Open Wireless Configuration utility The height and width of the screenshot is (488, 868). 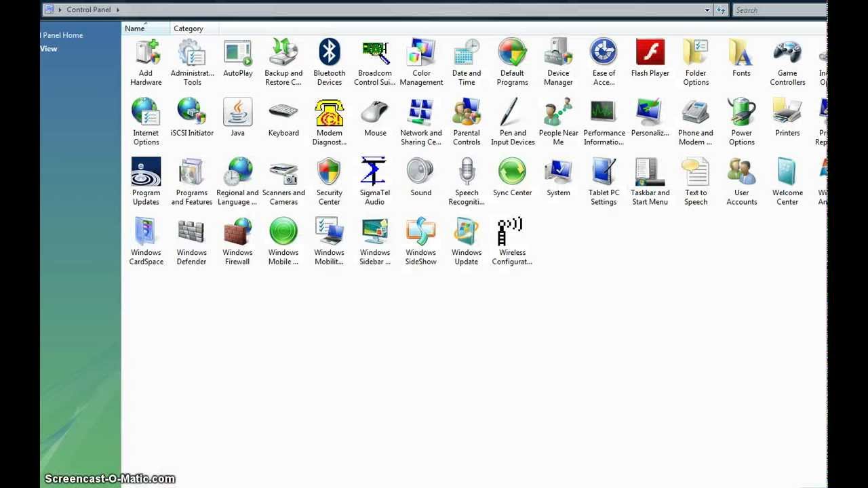pyautogui.click(x=512, y=241)
